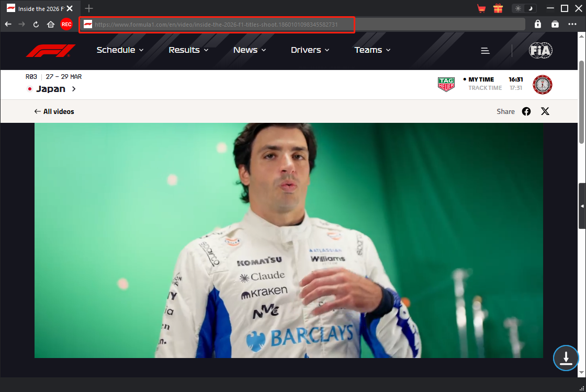Expand the Schedule menu
Image resolution: width=586 pixels, height=392 pixels.
pos(120,50)
